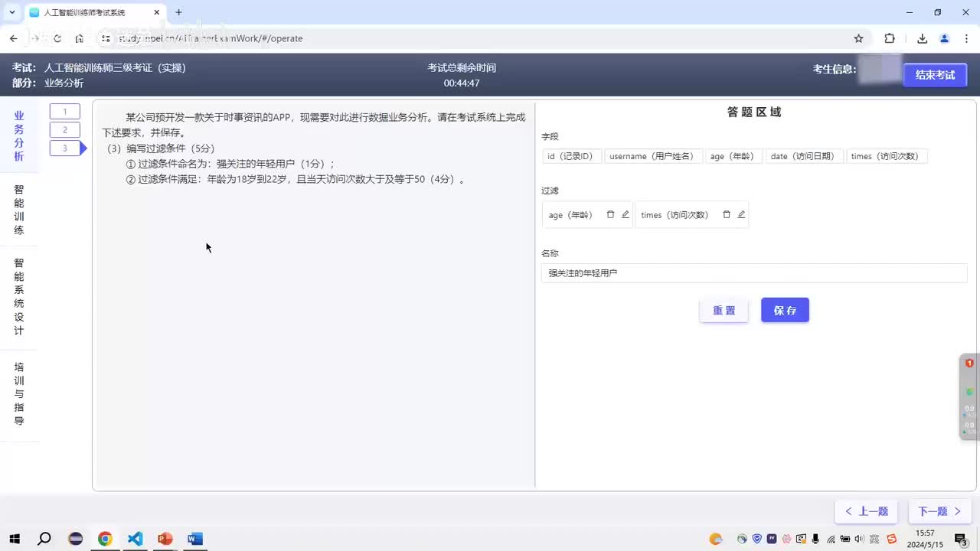Select the 人工智能训练师考试系统 browser tab
The image size is (980, 551).
[95, 13]
